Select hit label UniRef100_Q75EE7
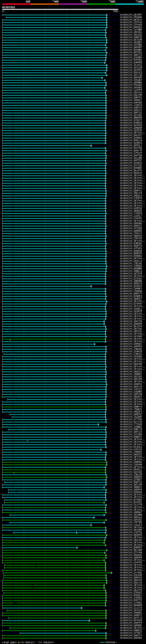 click(x=131, y=480)
